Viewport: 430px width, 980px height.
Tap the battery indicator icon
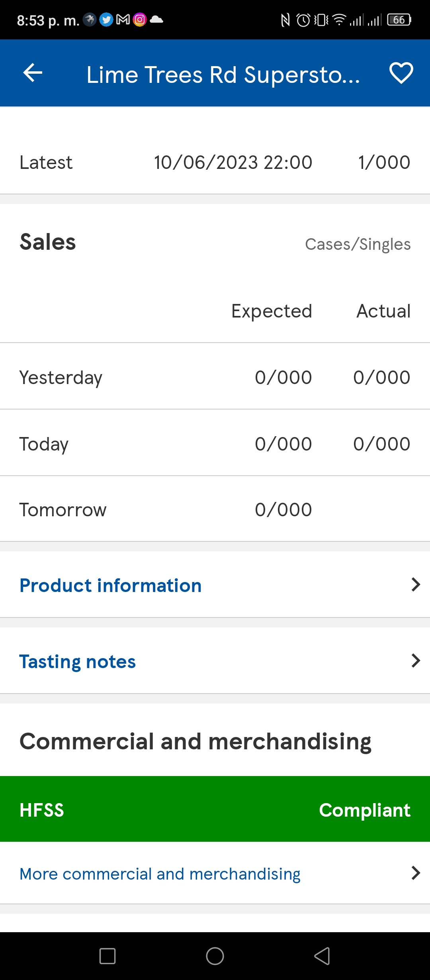pyautogui.click(x=399, y=20)
